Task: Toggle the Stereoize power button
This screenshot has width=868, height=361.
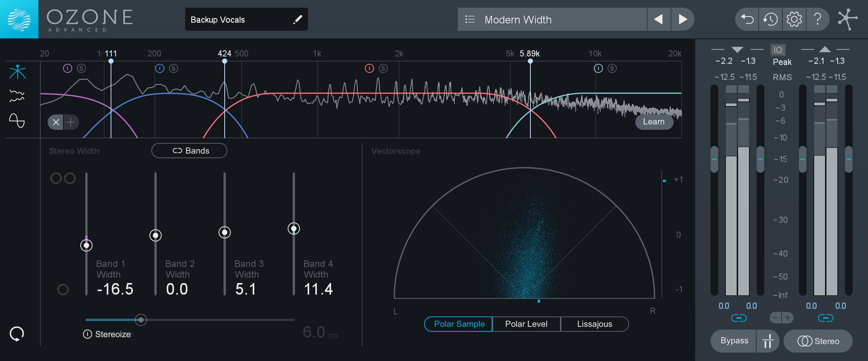Action: [x=88, y=334]
